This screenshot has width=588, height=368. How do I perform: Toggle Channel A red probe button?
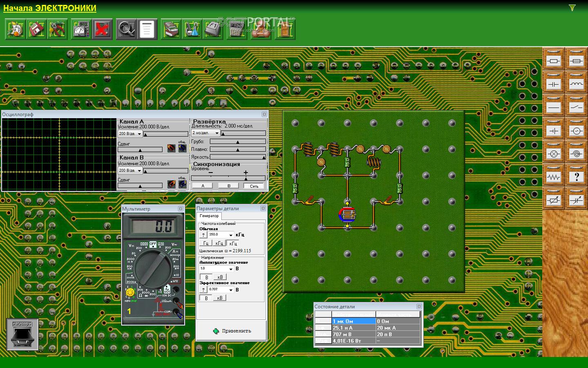coord(171,148)
